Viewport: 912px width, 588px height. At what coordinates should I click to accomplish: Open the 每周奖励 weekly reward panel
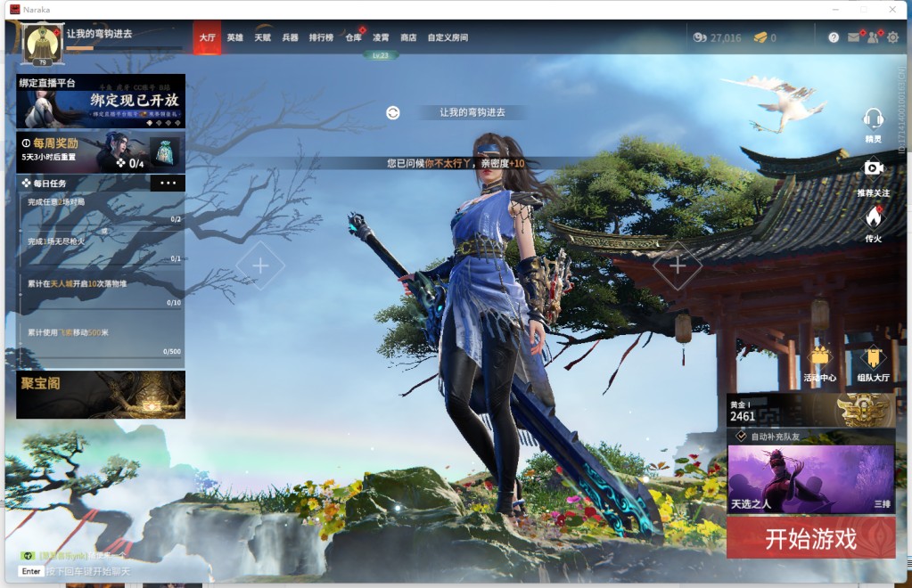coord(101,152)
